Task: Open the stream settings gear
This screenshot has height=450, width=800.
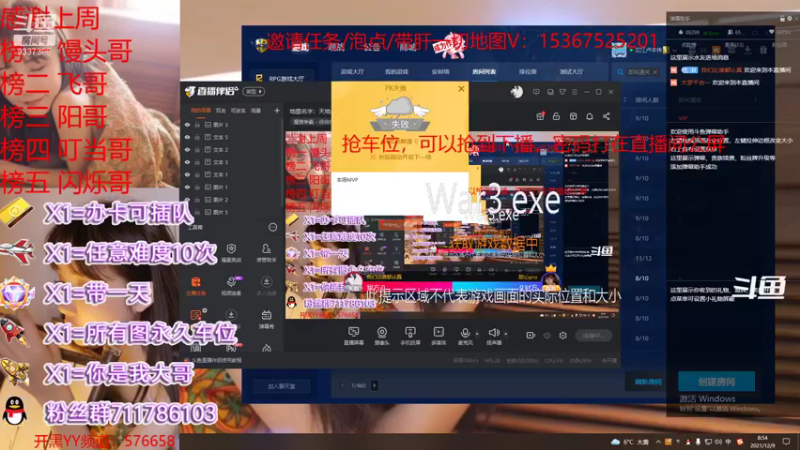Action: coord(563,335)
